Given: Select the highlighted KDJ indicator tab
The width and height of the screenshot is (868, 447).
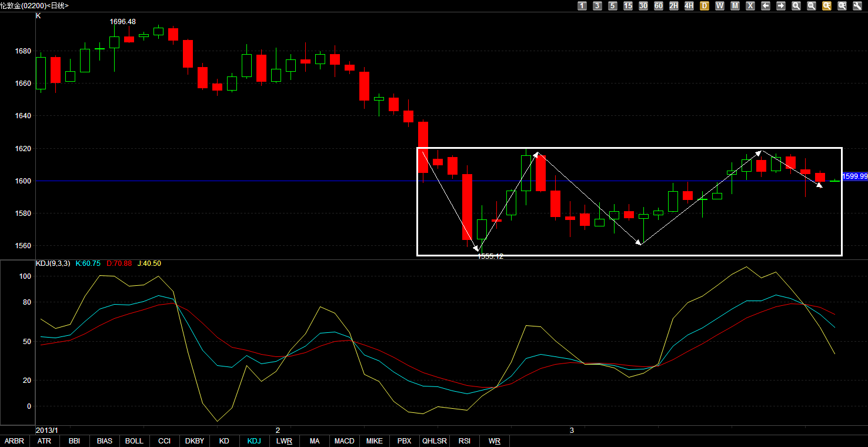Looking at the screenshot, I should pos(255,441).
